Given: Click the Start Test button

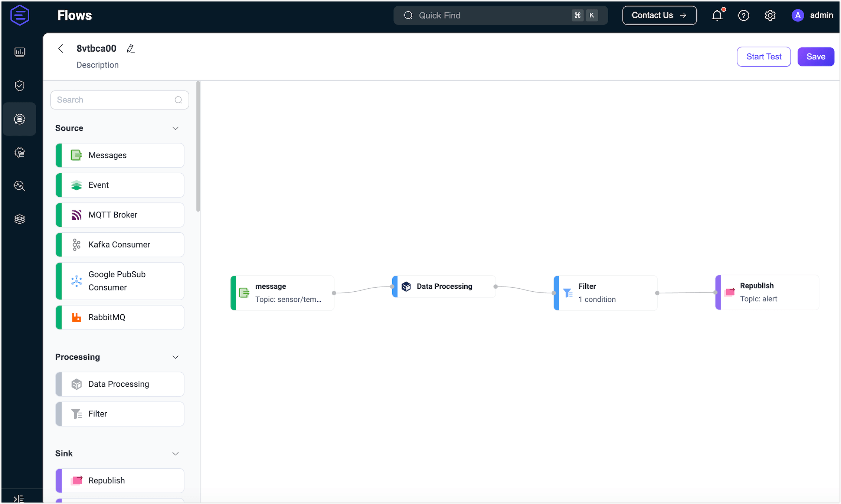Looking at the screenshot, I should coord(763,57).
